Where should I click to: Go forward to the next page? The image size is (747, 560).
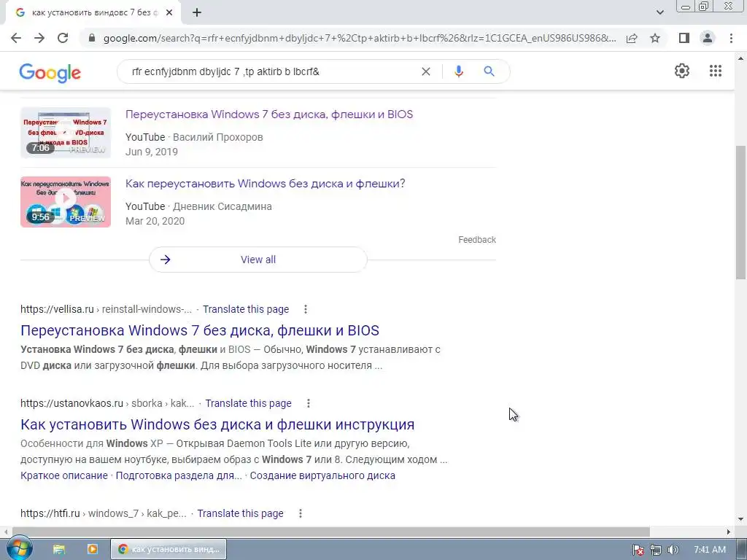pos(39,38)
